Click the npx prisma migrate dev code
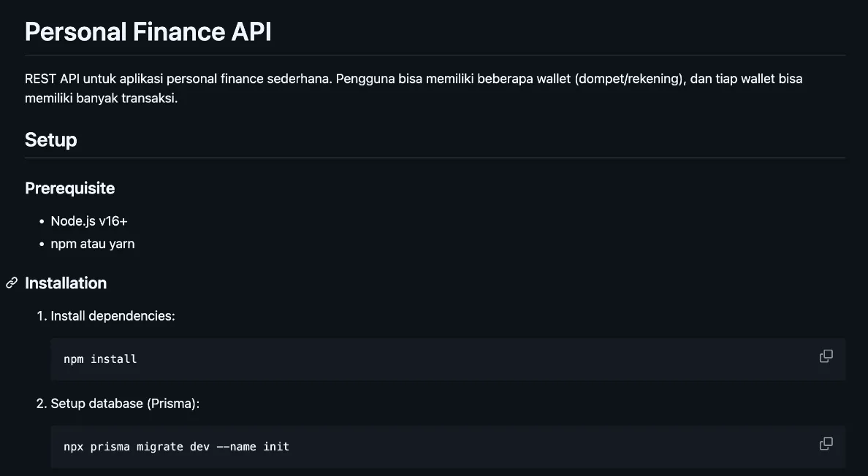 [177, 447]
